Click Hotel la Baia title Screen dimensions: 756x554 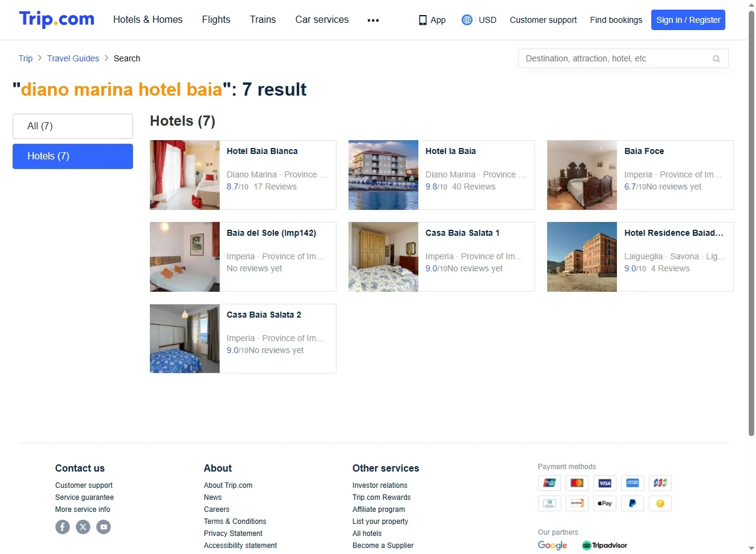coord(450,151)
